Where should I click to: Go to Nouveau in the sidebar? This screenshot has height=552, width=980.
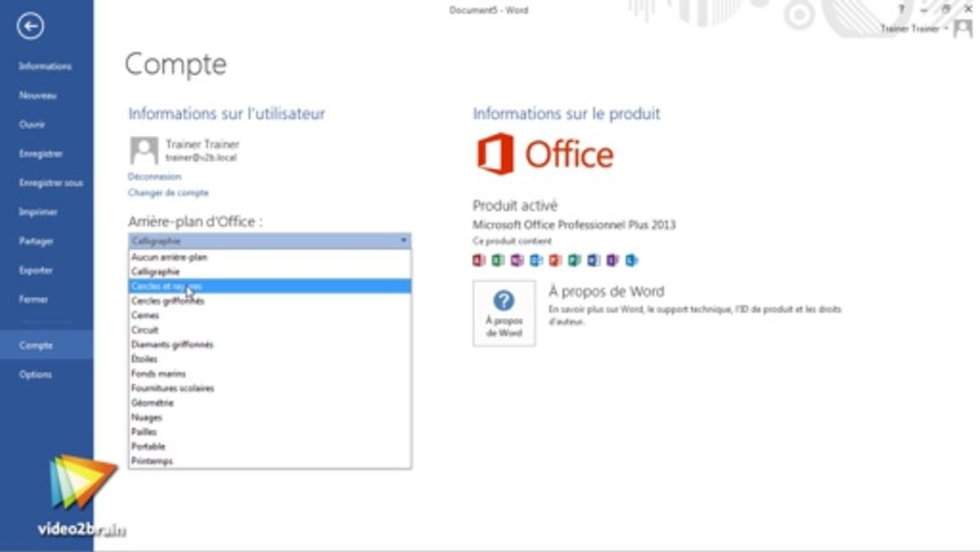tap(46, 96)
